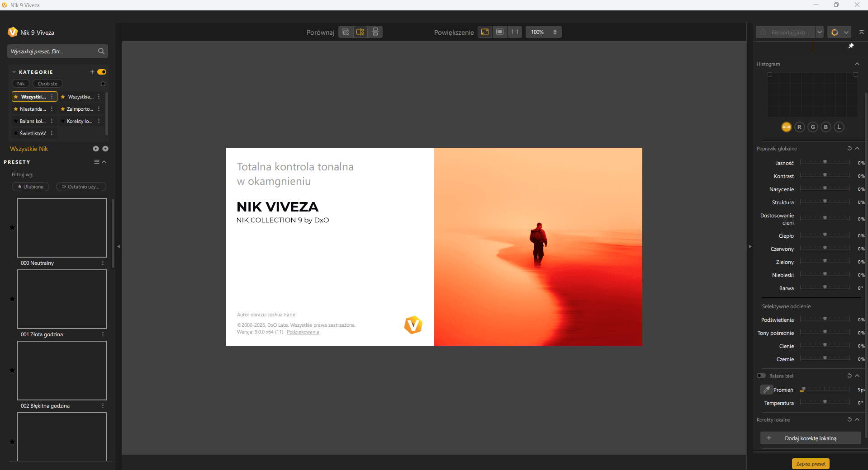Show the R histogram channel
The height and width of the screenshot is (470, 868).
tap(800, 127)
